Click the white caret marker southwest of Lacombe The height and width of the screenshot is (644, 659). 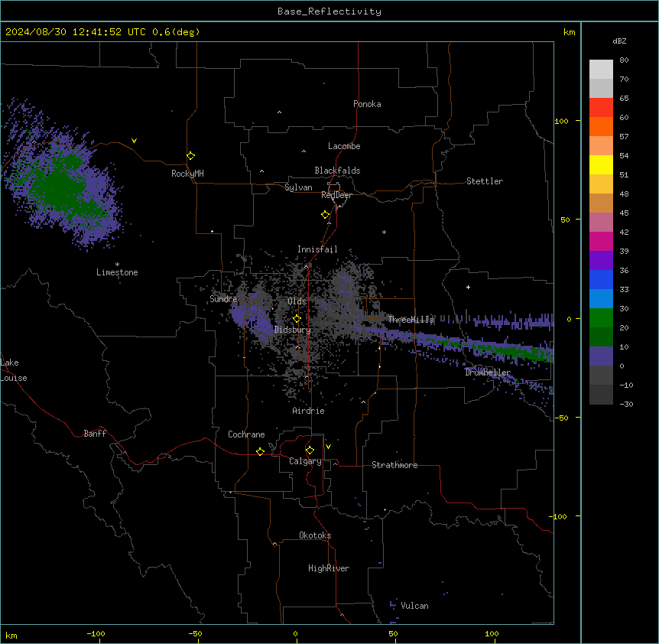tap(304, 151)
